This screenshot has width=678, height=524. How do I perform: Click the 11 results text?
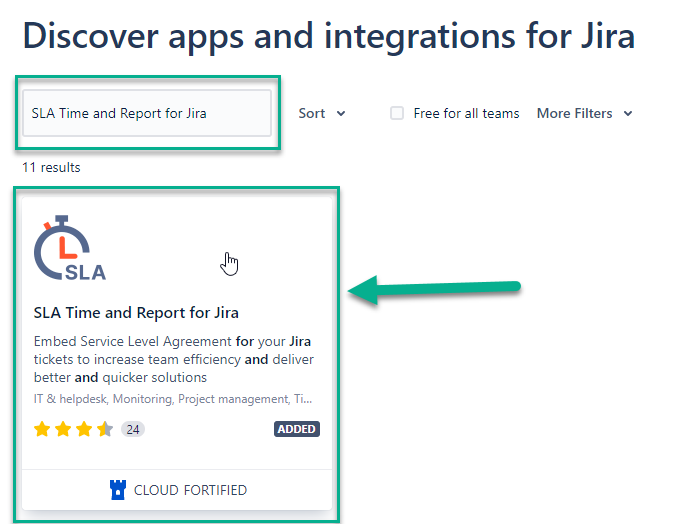[51, 167]
